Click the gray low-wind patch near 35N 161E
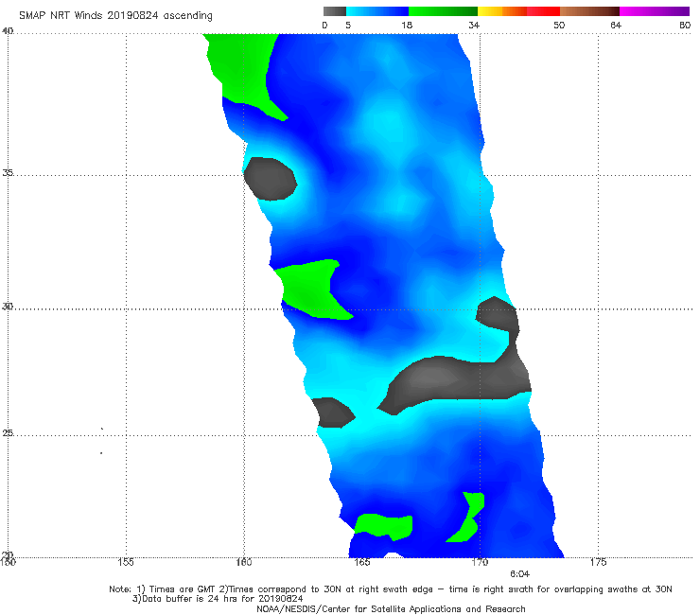The image size is (700, 615). click(x=271, y=179)
